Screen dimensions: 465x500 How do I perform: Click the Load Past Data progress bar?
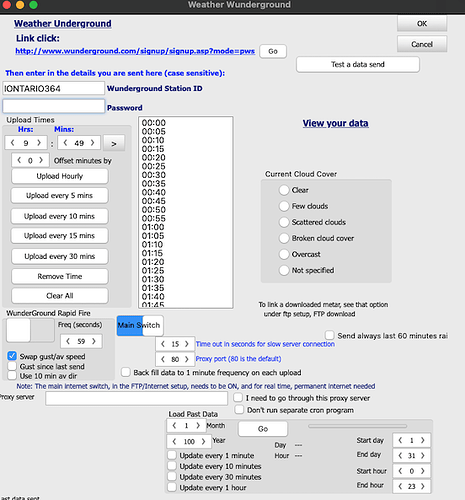click(x=358, y=426)
